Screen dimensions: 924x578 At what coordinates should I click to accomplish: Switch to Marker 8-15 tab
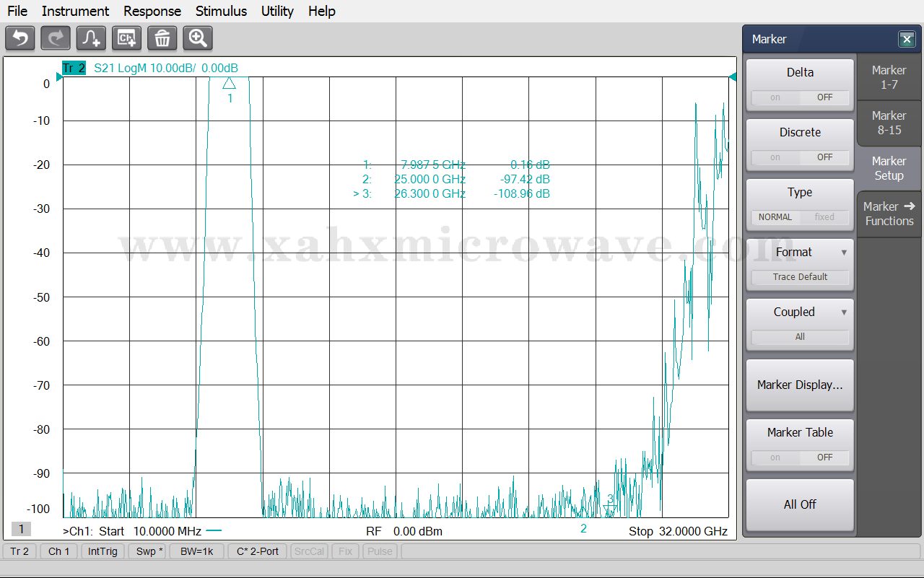pos(889,123)
